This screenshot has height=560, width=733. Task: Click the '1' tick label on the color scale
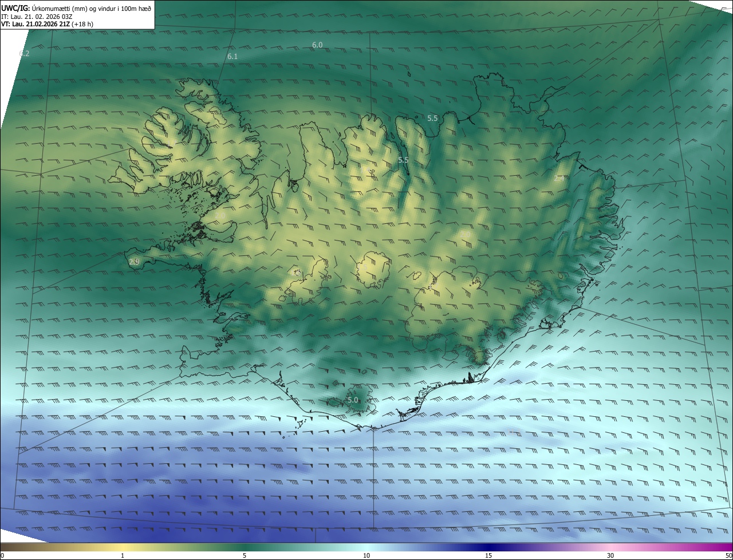123,555
